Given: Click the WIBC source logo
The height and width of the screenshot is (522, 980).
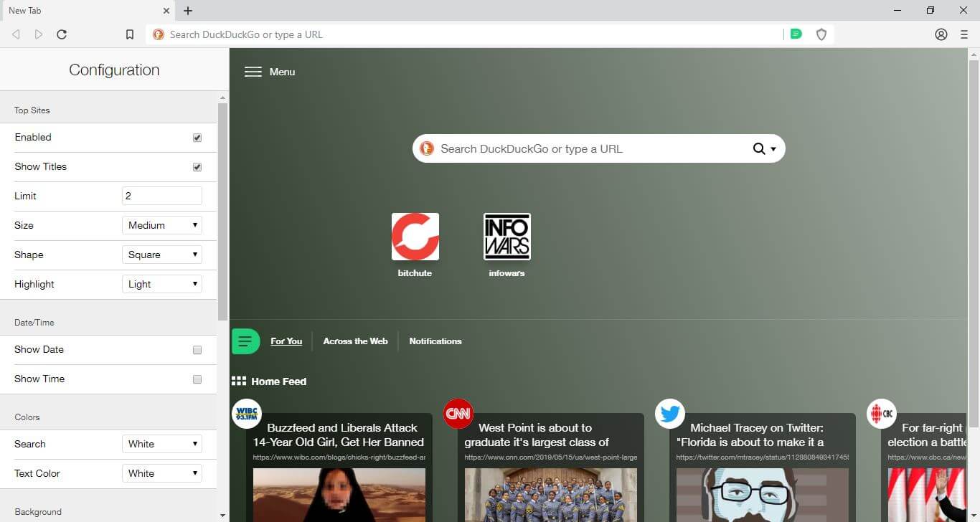Looking at the screenshot, I should pyautogui.click(x=247, y=414).
